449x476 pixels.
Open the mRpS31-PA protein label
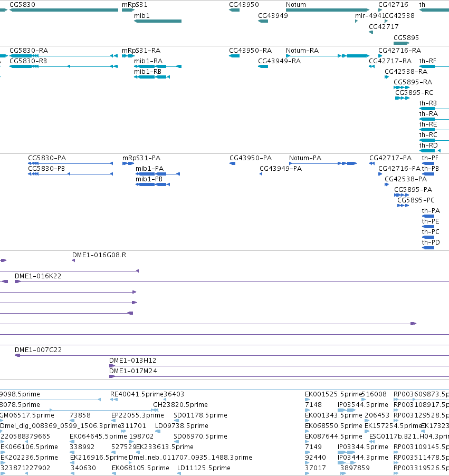point(141,158)
